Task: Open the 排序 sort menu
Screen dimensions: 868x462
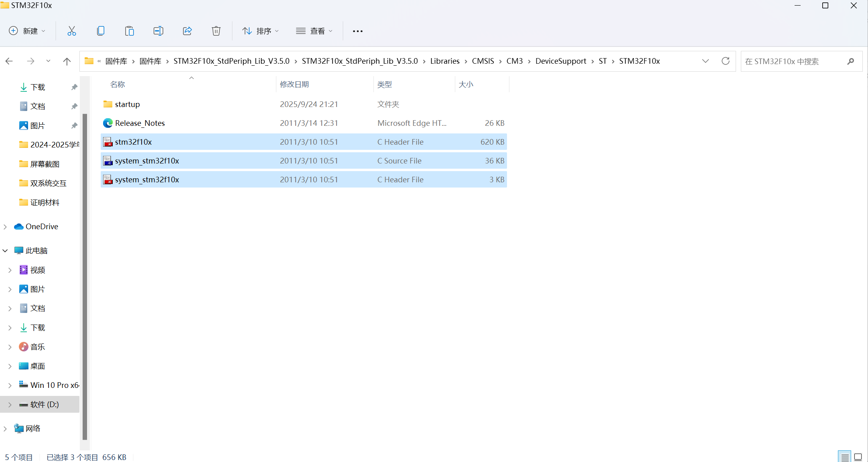Action: pos(261,31)
